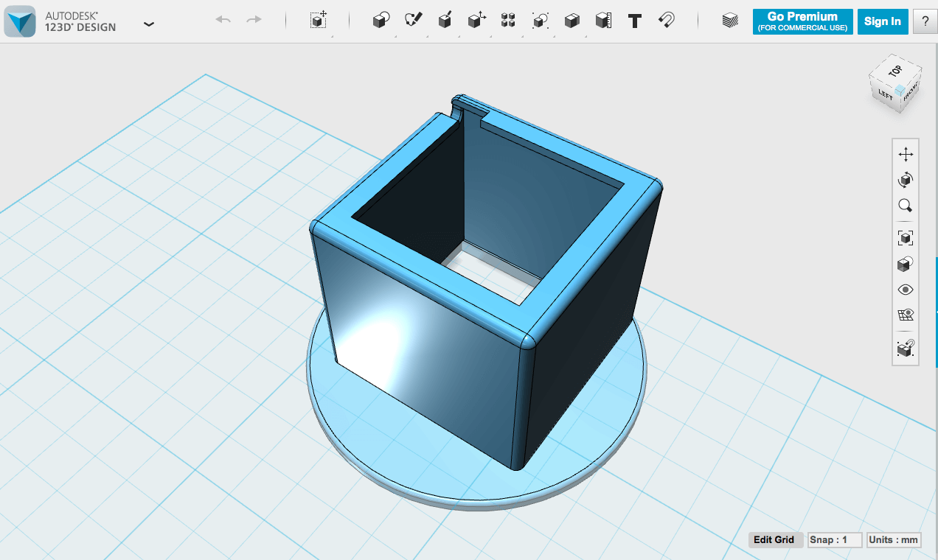Open the materials and outlines display menu
This screenshot has height=560, width=938.
click(x=906, y=264)
